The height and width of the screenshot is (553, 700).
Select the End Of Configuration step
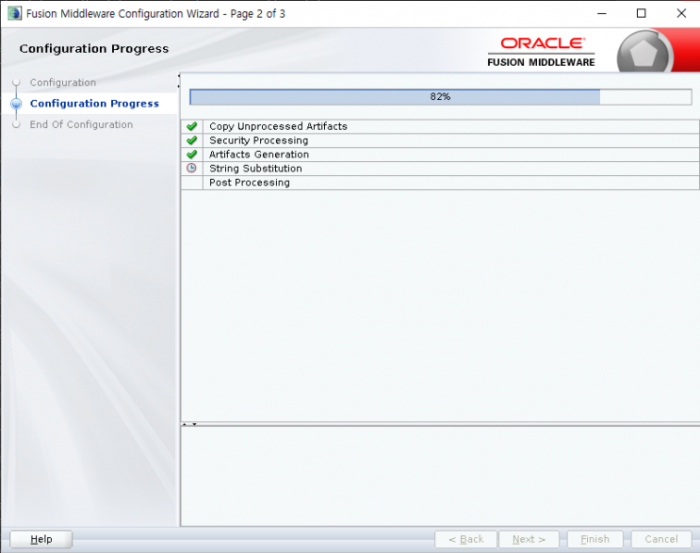pos(81,125)
